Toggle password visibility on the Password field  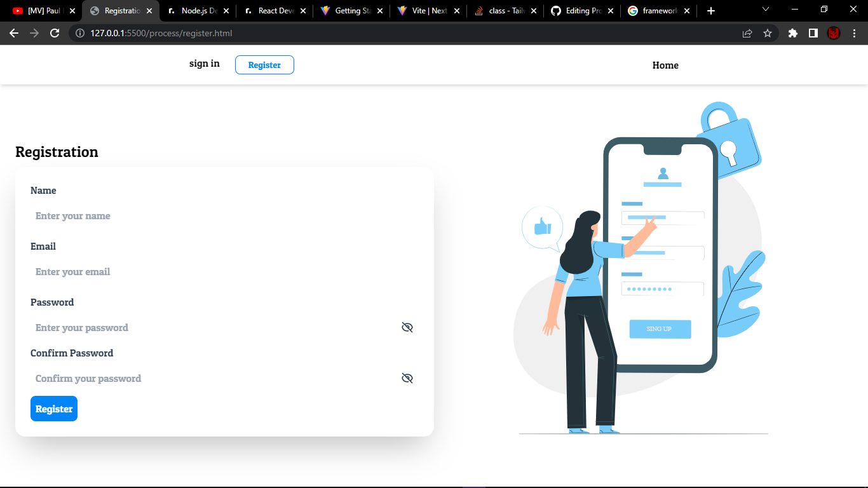[x=407, y=327]
